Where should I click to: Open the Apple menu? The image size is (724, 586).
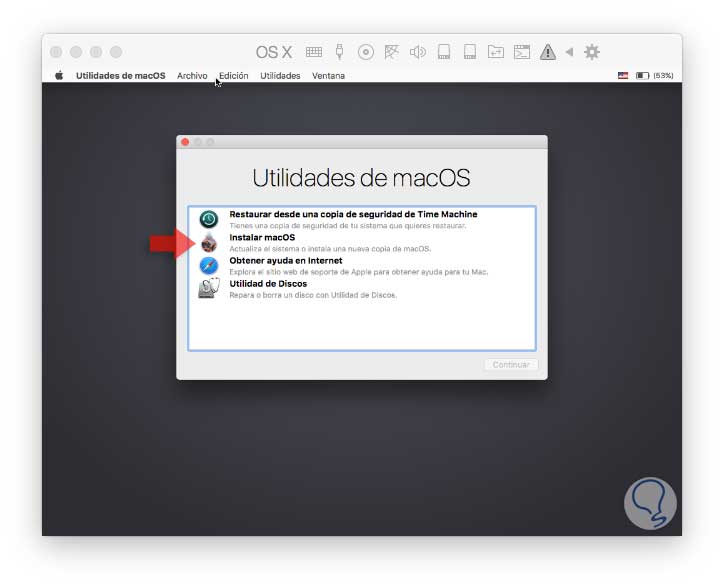pos(59,75)
